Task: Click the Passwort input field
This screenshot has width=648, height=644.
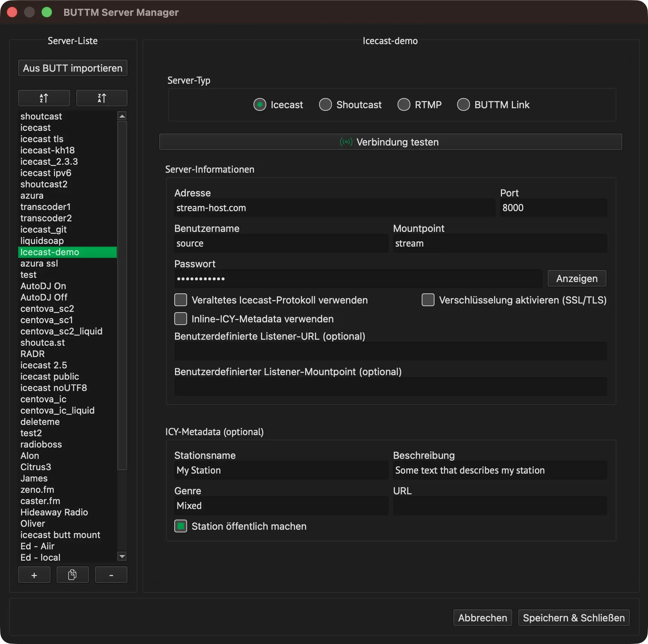Action: pos(358,279)
